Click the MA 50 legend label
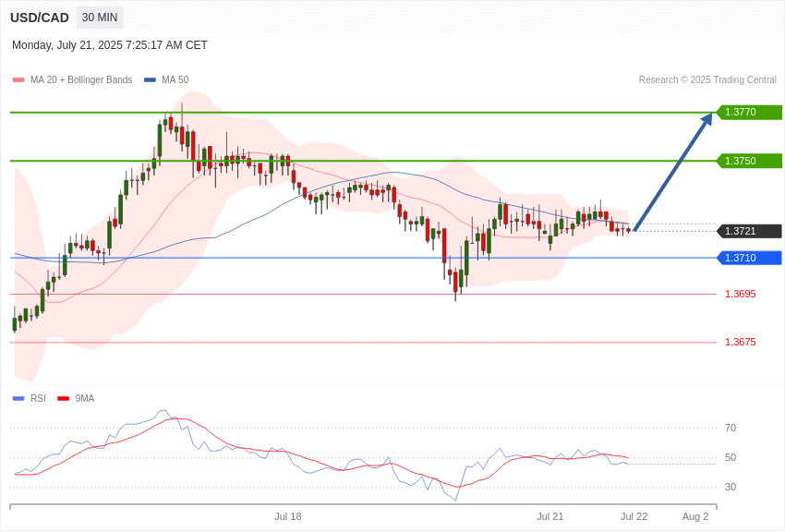785x532 pixels. point(175,79)
